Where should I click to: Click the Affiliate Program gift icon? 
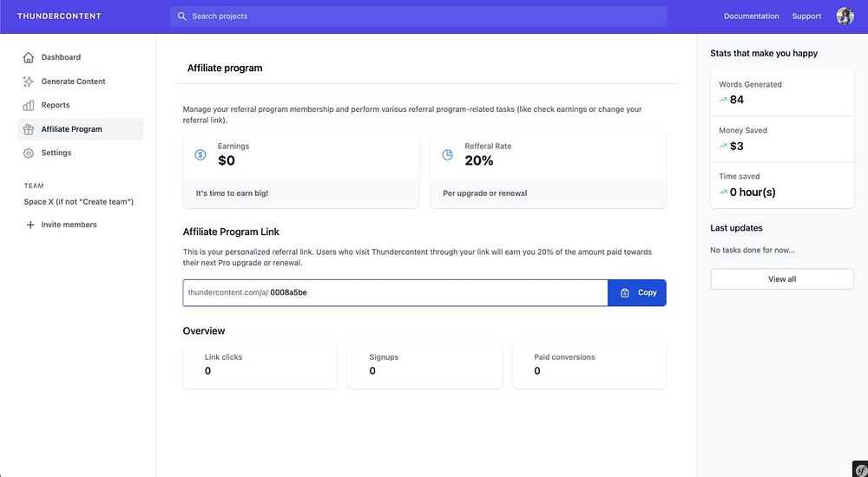pyautogui.click(x=29, y=129)
